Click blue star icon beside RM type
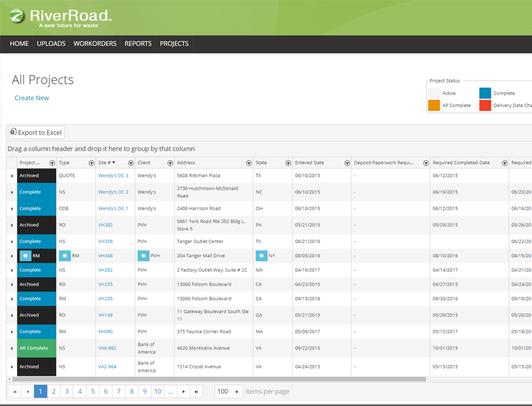This screenshot has height=406, width=532. [x=65, y=256]
